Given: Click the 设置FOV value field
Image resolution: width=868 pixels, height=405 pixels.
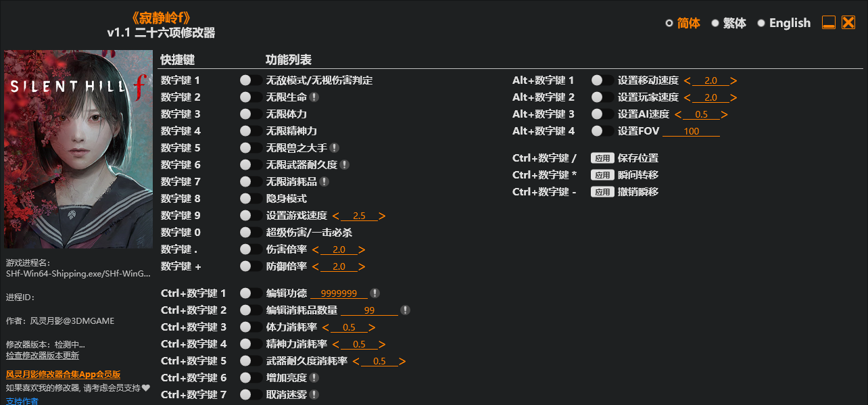Looking at the screenshot, I should (x=691, y=131).
